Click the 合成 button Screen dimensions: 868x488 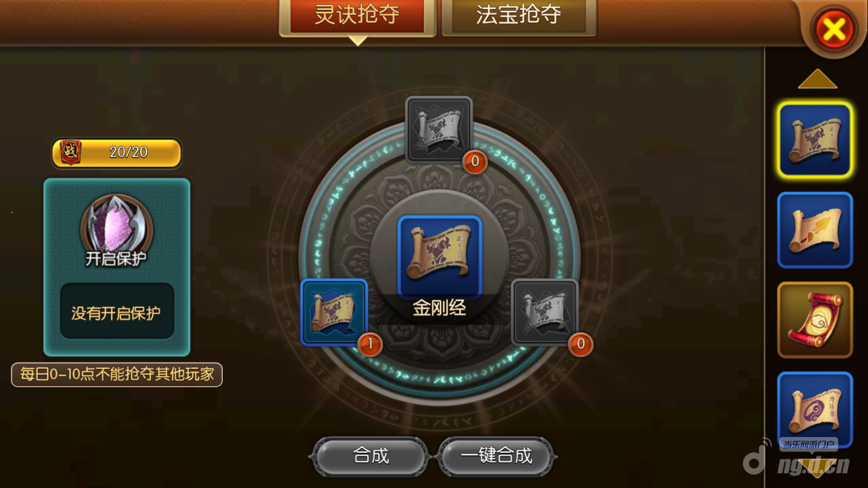[371, 456]
